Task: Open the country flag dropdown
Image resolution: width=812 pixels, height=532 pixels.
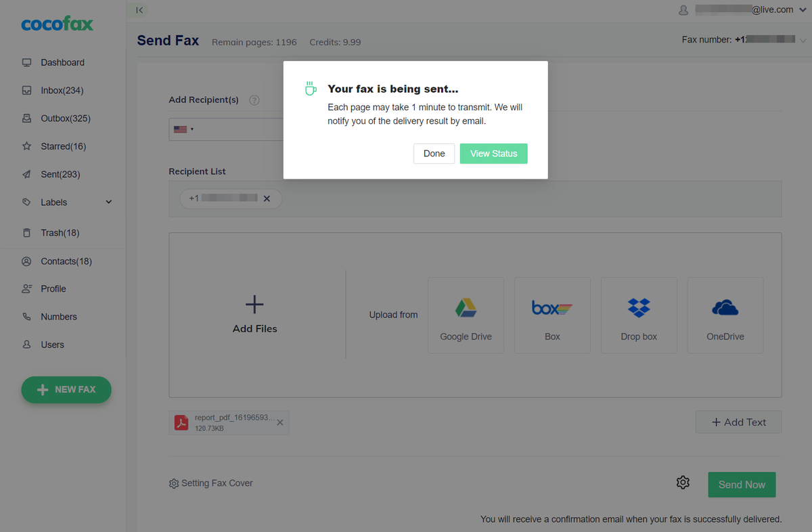Action: point(183,129)
